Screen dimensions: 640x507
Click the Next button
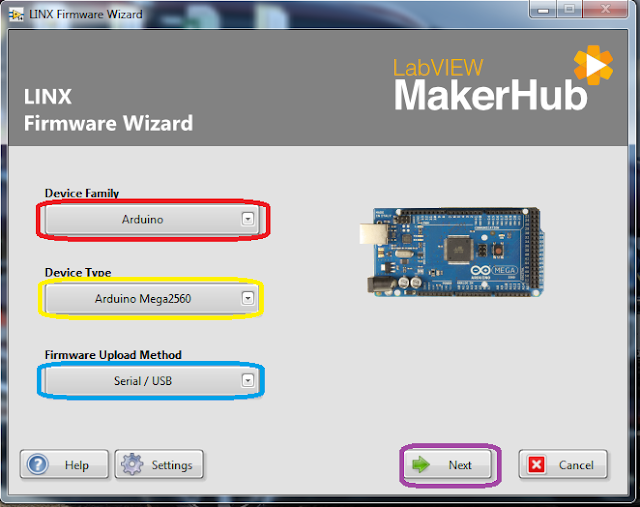click(x=449, y=465)
